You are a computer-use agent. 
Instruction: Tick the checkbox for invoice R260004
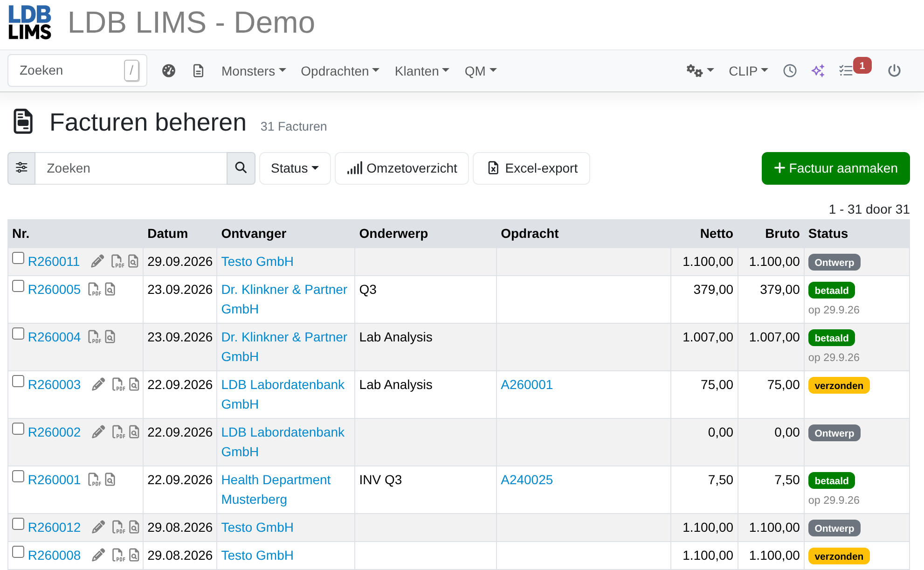click(x=18, y=334)
